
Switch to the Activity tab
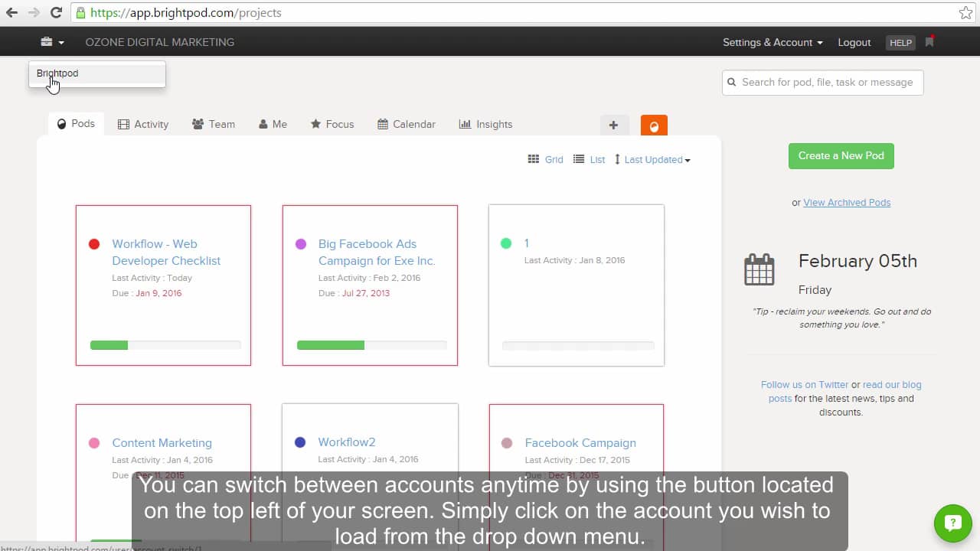pyautogui.click(x=143, y=124)
